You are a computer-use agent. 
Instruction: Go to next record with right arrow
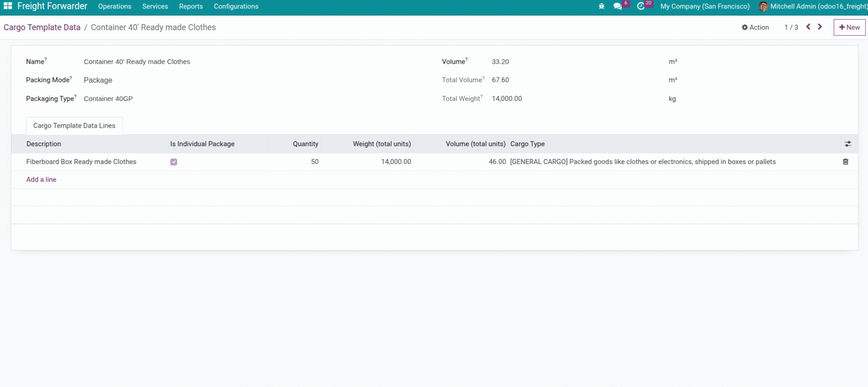pos(820,27)
